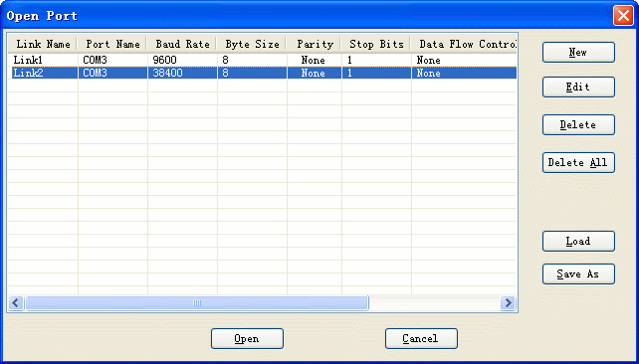
Task: Click the horizontal scrollbar right arrow
Action: 508,302
